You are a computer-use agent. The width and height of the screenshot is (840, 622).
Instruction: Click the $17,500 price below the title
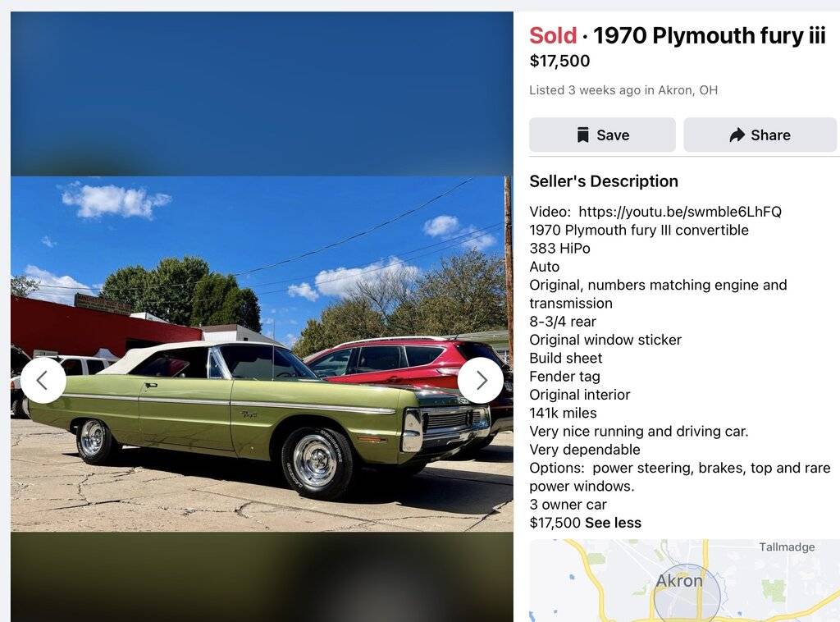(559, 61)
